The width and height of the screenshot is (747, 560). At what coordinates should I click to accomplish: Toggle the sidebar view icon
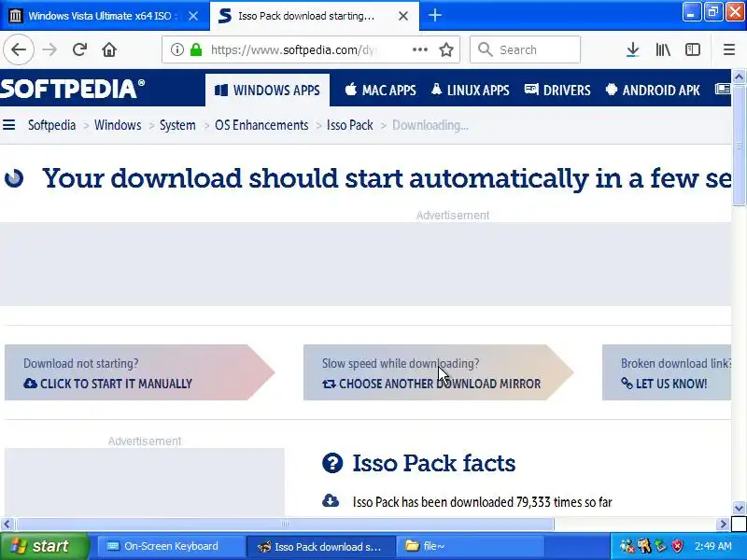[x=693, y=49]
